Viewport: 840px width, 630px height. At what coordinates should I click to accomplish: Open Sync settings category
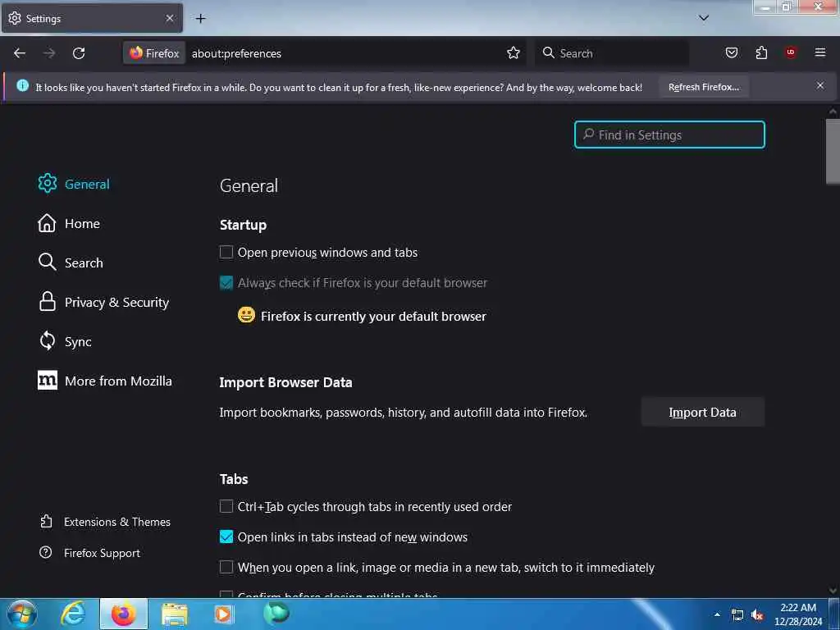65,341
